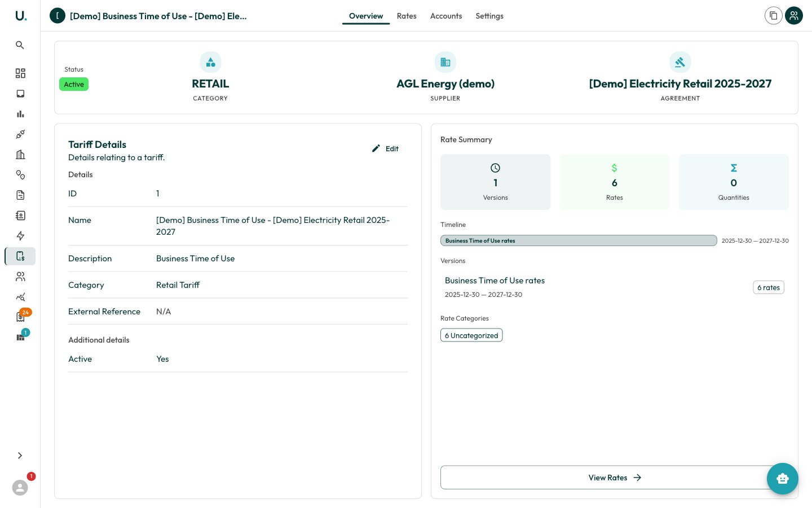Screen dimensions: 812x508
Task: Open the icon with blue 1 badge
Action: tap(20, 337)
